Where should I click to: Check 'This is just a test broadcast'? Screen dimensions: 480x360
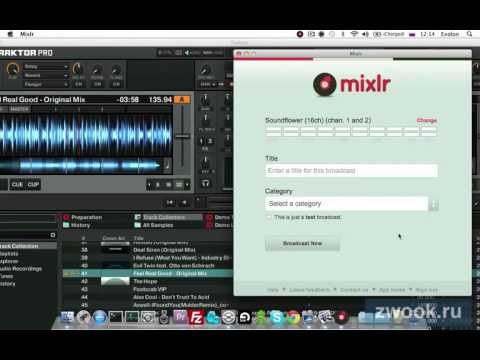269,217
